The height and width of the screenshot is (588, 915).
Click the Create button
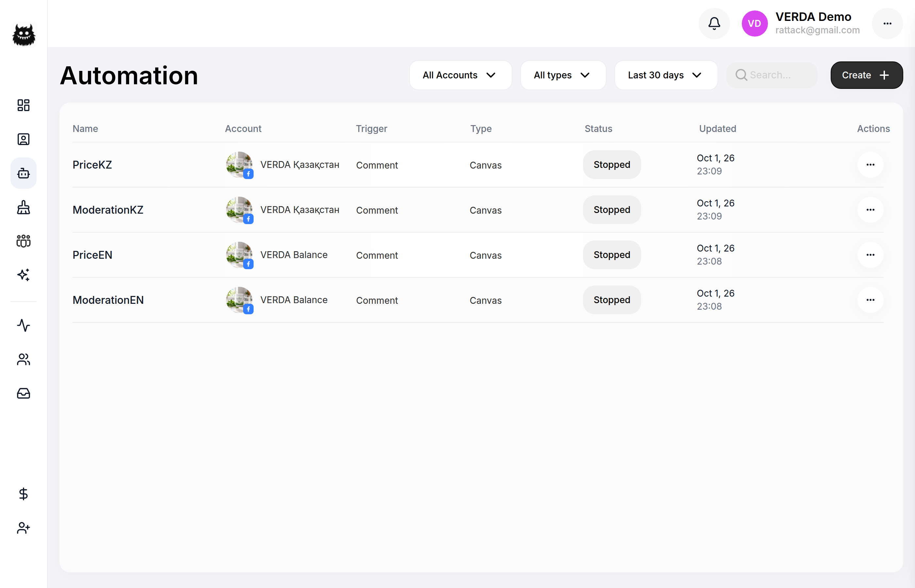[867, 75]
